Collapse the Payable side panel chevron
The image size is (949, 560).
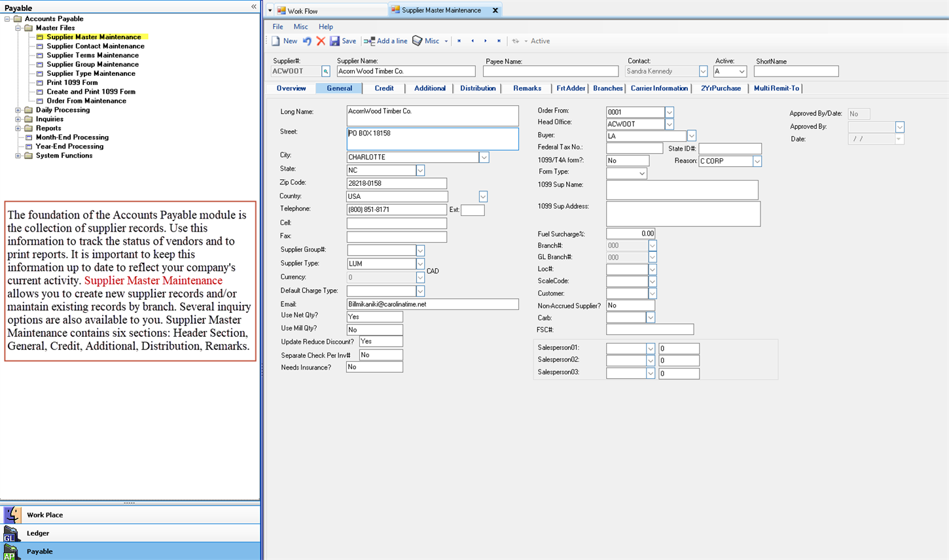[x=254, y=7]
